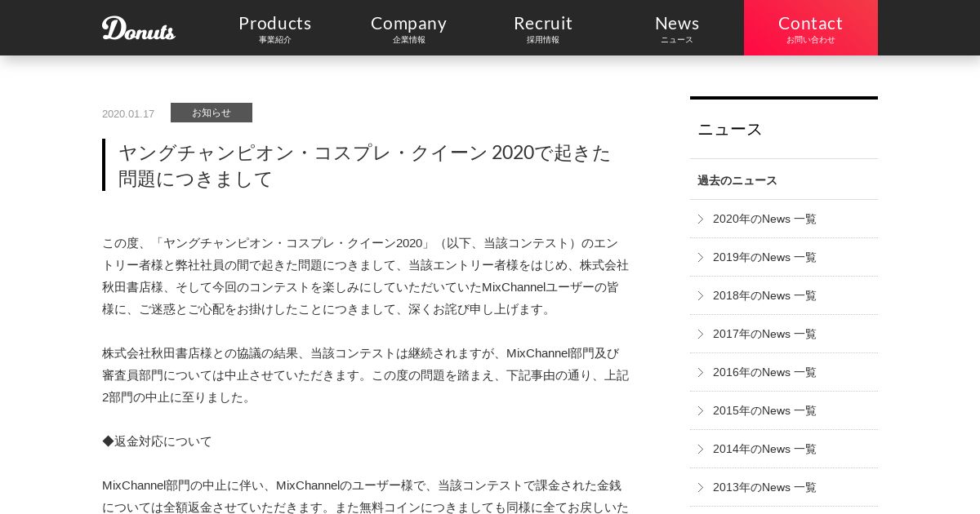
Task: Open the News menu
Action: click(677, 28)
